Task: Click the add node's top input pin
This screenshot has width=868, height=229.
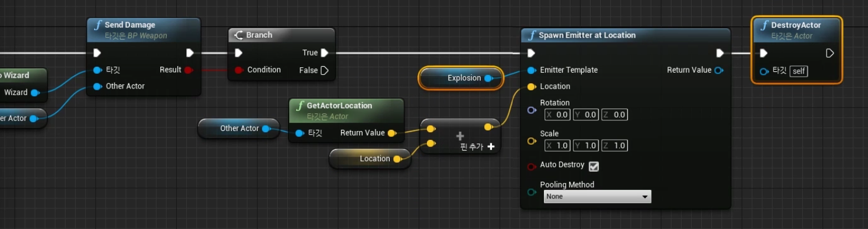Action: [431, 128]
